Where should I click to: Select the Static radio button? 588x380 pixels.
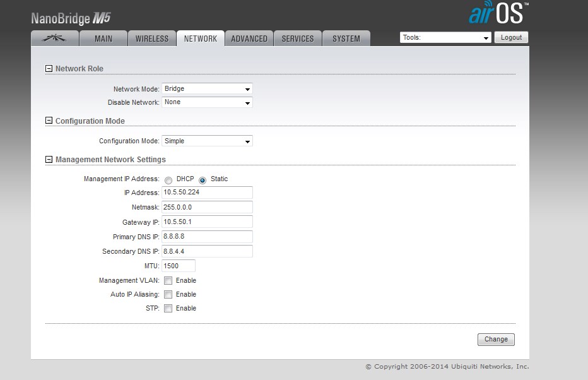(203, 181)
